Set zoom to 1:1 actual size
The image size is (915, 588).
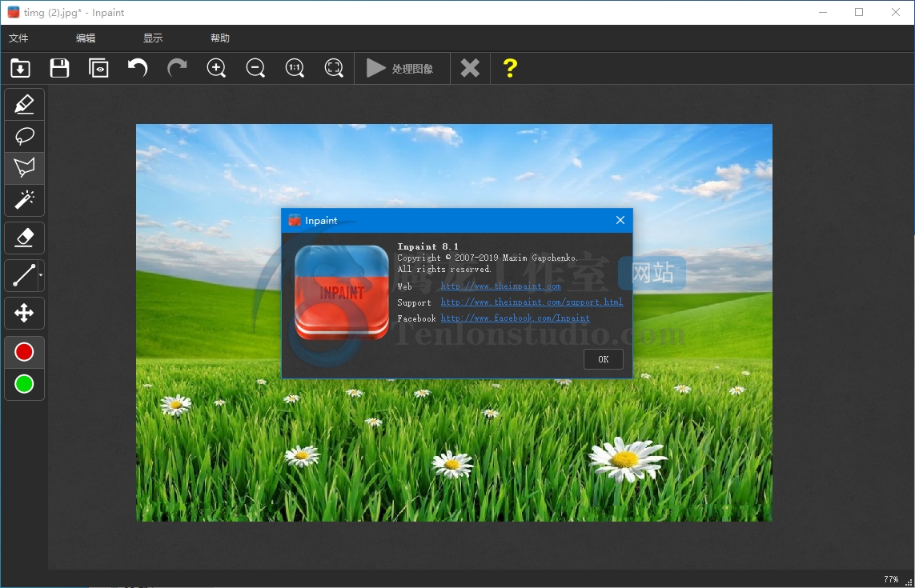coord(295,68)
